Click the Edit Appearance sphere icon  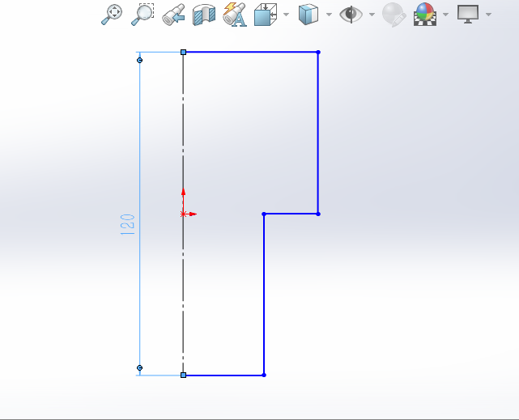click(x=394, y=15)
